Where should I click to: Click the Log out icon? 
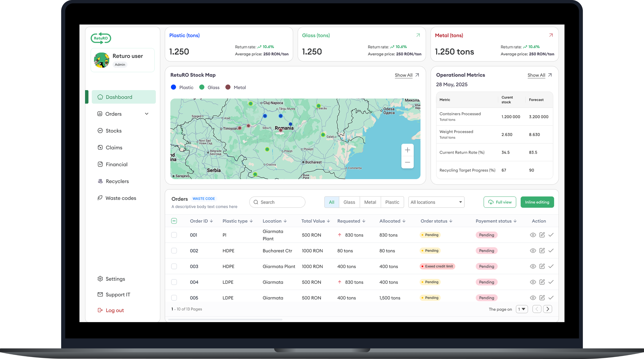point(100,310)
